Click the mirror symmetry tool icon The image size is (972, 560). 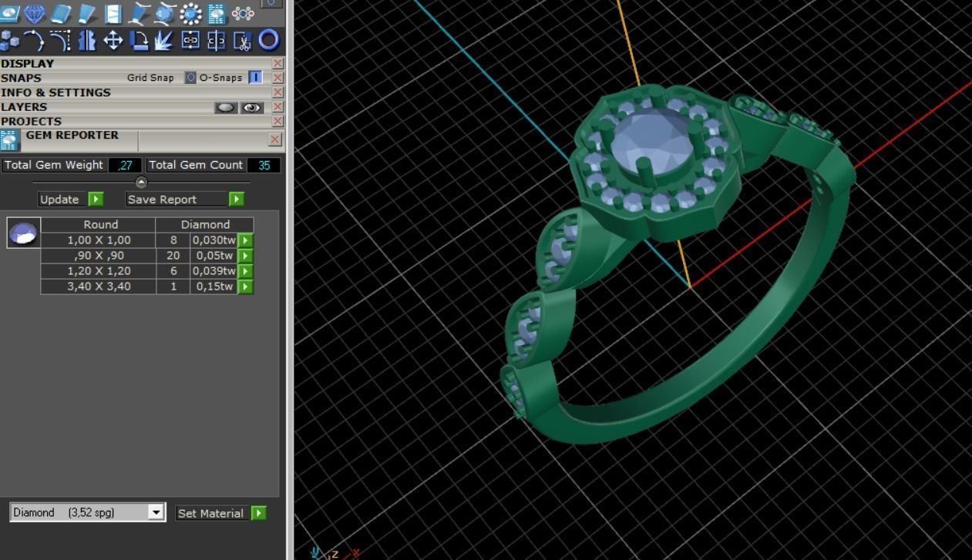pyautogui.click(x=87, y=40)
